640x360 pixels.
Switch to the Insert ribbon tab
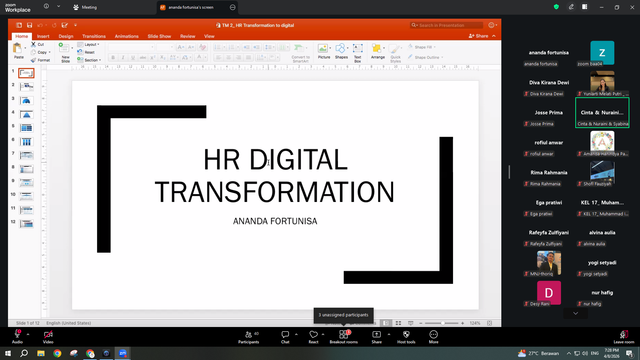(x=43, y=36)
